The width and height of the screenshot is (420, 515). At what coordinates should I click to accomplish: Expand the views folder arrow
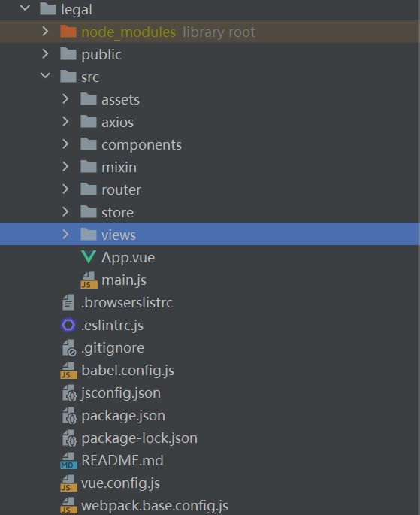(65, 234)
